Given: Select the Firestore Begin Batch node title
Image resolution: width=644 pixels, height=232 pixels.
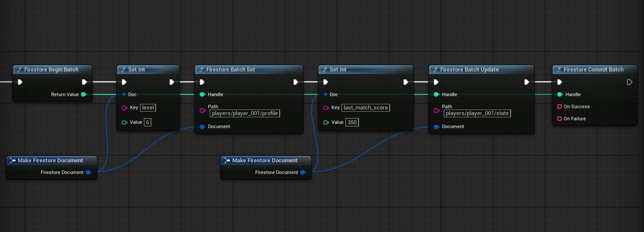Looking at the screenshot, I should (x=51, y=70).
